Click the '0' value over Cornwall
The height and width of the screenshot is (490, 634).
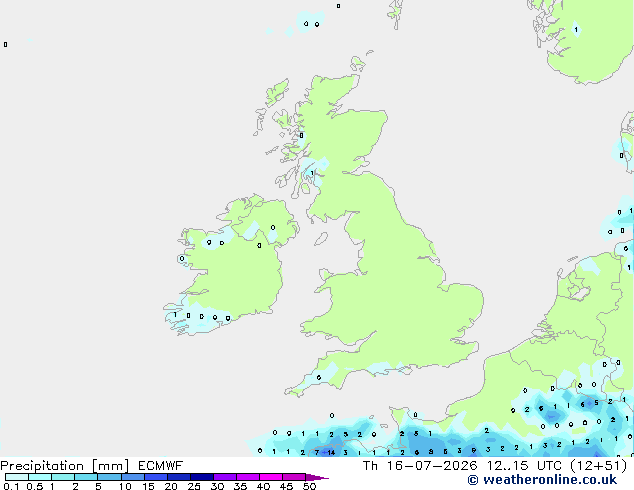319,378
